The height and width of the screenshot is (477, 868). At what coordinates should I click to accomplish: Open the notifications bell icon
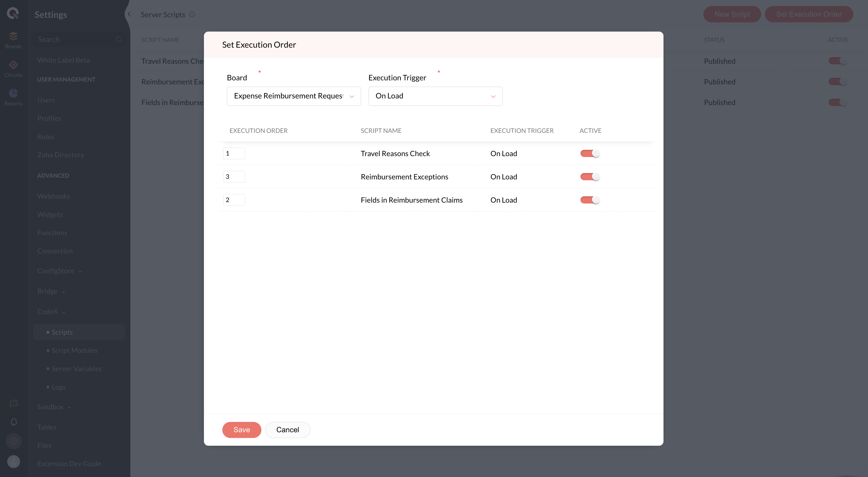pos(14,422)
